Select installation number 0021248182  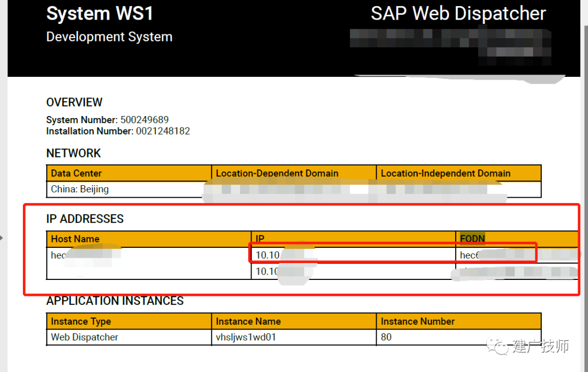(163, 131)
